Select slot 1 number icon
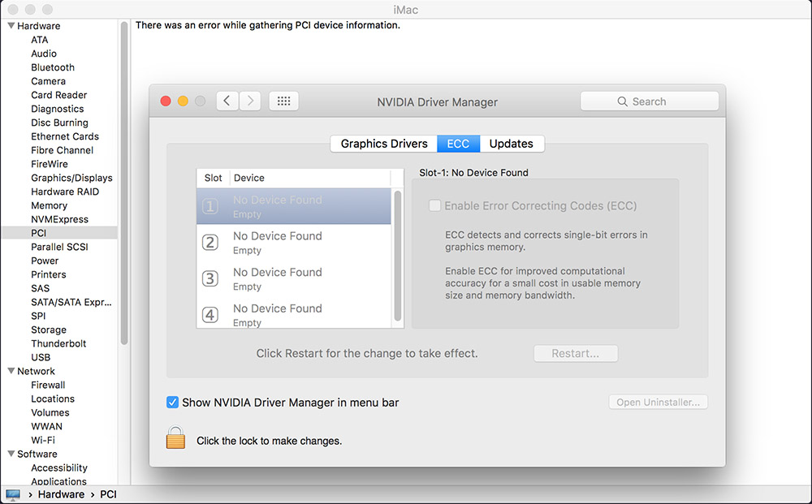 209,206
